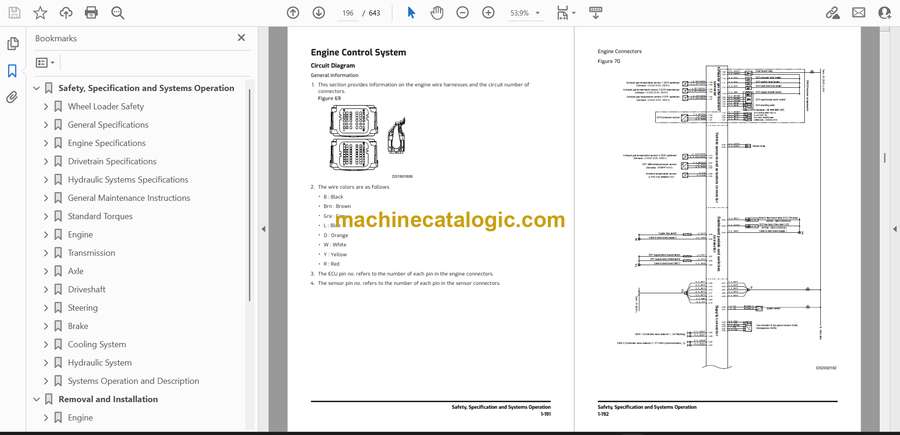Click the share with others person icon
The image size is (900, 435).
pos(885,13)
